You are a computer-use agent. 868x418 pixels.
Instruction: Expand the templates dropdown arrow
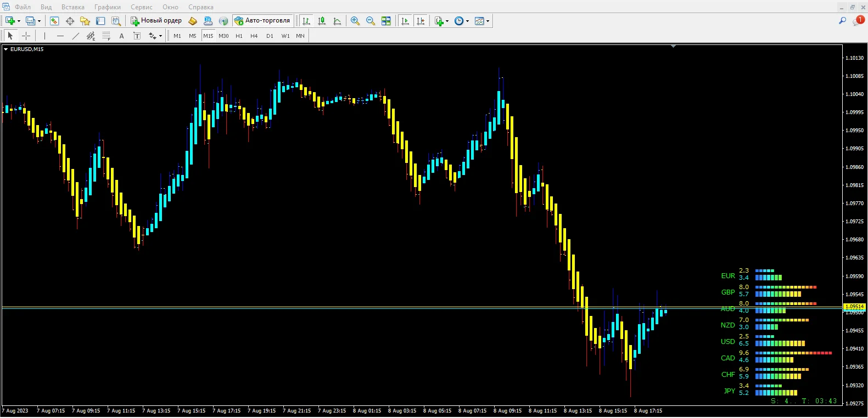click(488, 21)
